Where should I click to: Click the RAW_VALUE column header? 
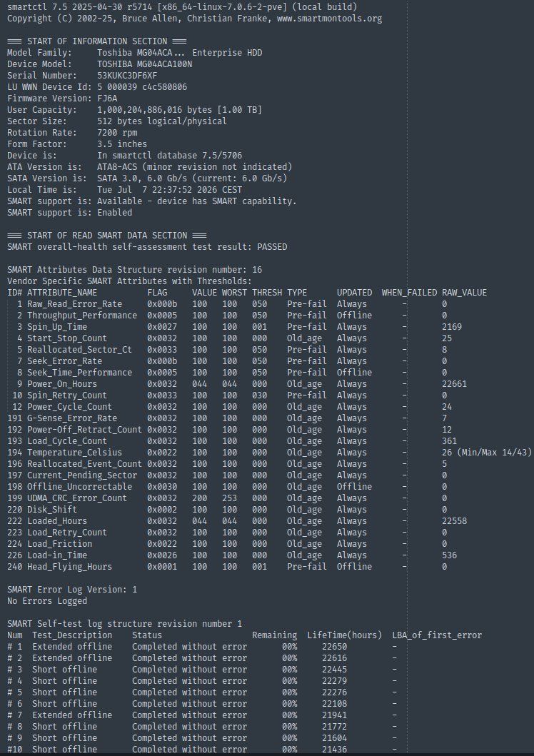click(x=464, y=293)
